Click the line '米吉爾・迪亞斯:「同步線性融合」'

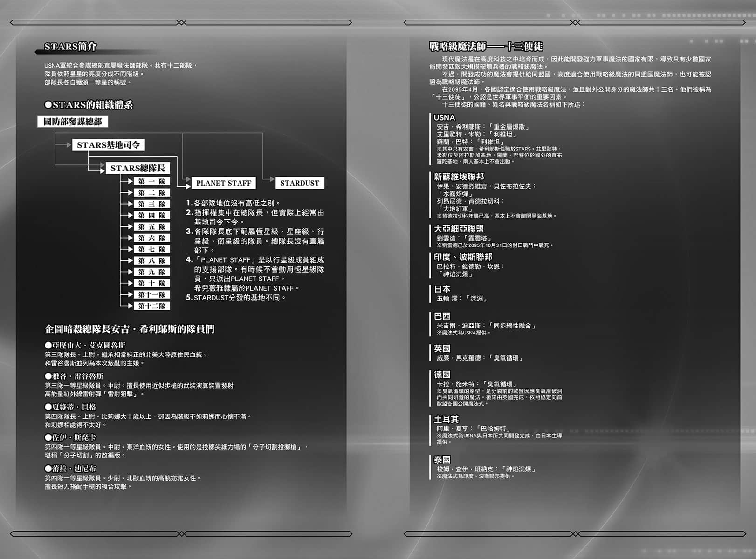(x=487, y=326)
